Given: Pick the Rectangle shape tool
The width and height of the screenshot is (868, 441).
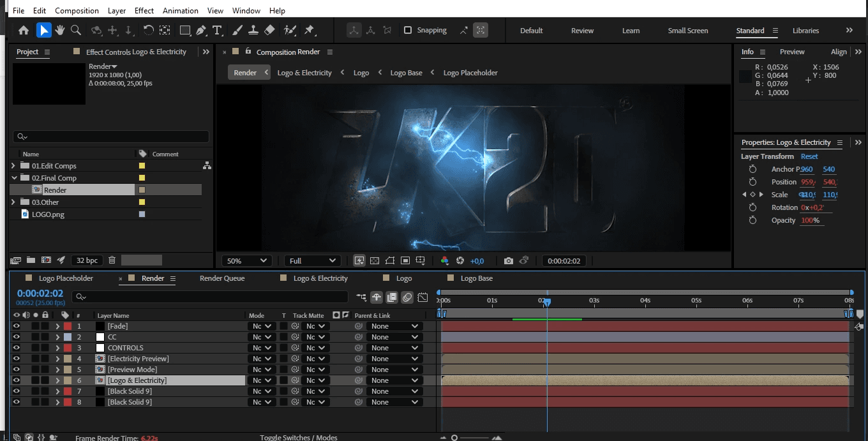Looking at the screenshot, I should point(185,30).
